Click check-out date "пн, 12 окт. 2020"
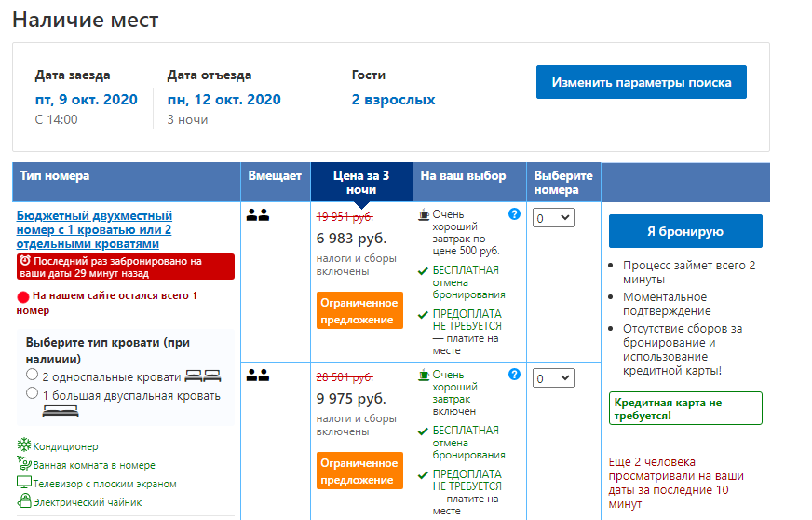The image size is (812, 520). point(223,100)
